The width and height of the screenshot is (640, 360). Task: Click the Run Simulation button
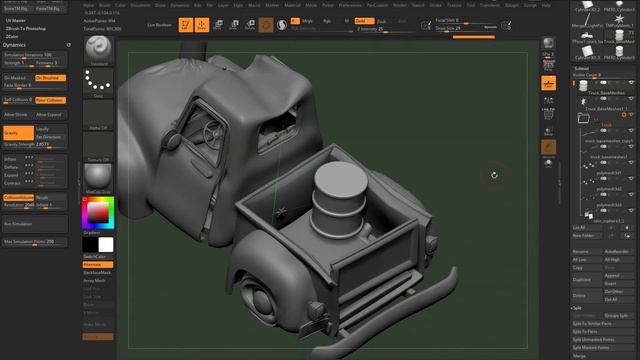point(35,224)
